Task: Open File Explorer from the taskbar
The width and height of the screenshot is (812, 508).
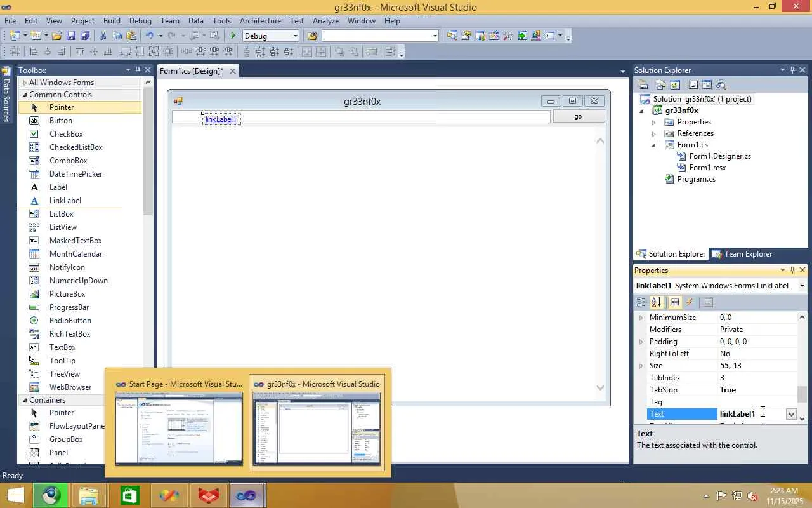Action: click(89, 495)
